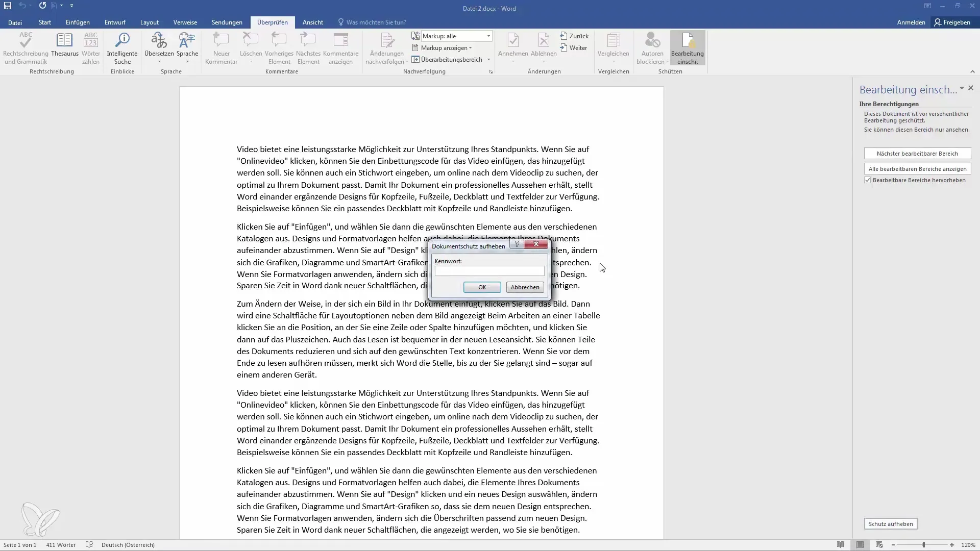Image resolution: width=980 pixels, height=551 pixels.
Task: Toggle Bearbeitbare Bereiche hervorheben checkbox
Action: (x=867, y=180)
